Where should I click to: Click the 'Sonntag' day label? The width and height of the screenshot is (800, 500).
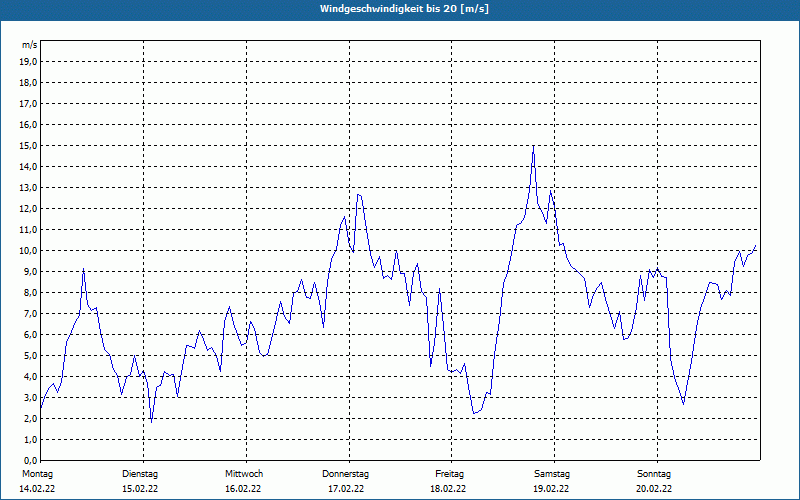(654, 474)
